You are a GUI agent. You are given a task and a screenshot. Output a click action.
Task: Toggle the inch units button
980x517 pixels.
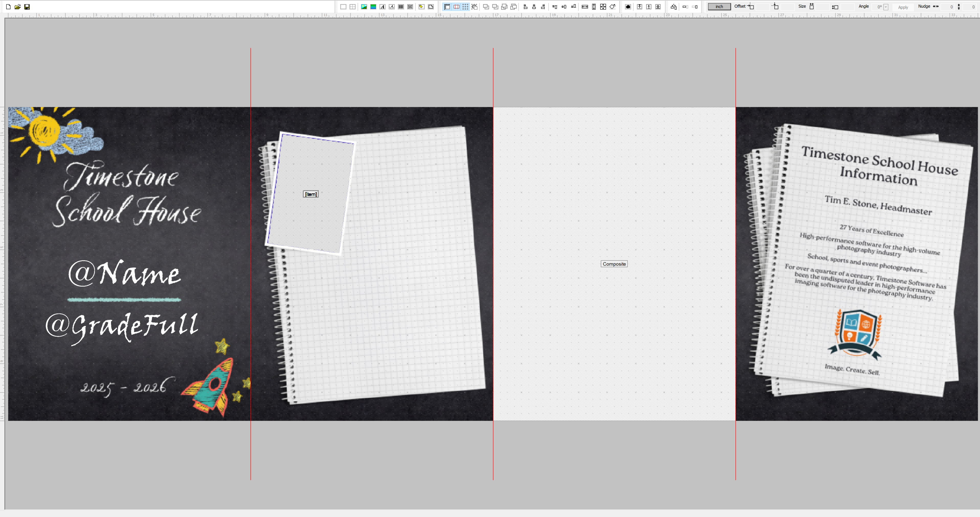click(x=719, y=6)
